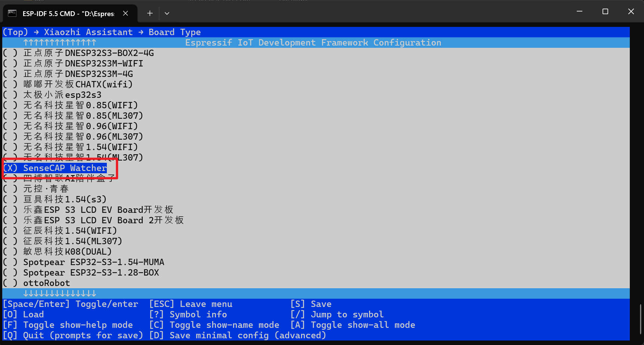Click the [S] Save shortcut label

coord(311,304)
